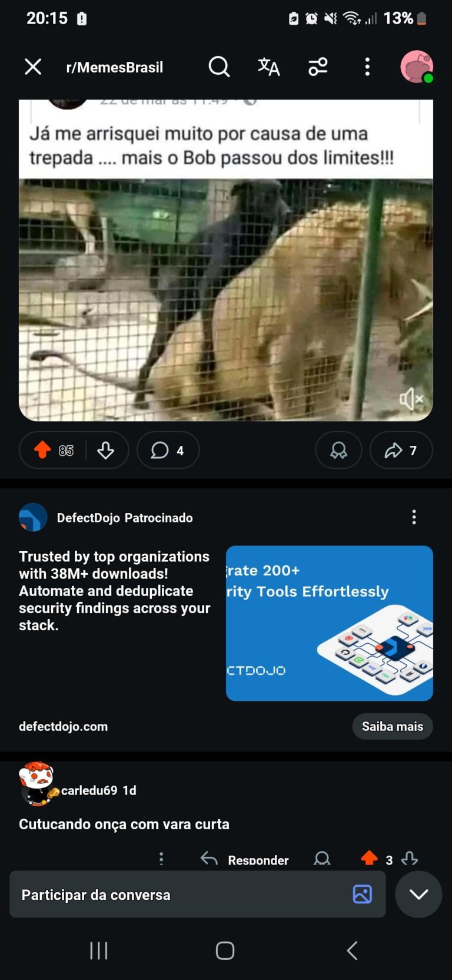Open the user profile avatar
Image resolution: width=452 pixels, height=980 pixels.
tap(417, 67)
